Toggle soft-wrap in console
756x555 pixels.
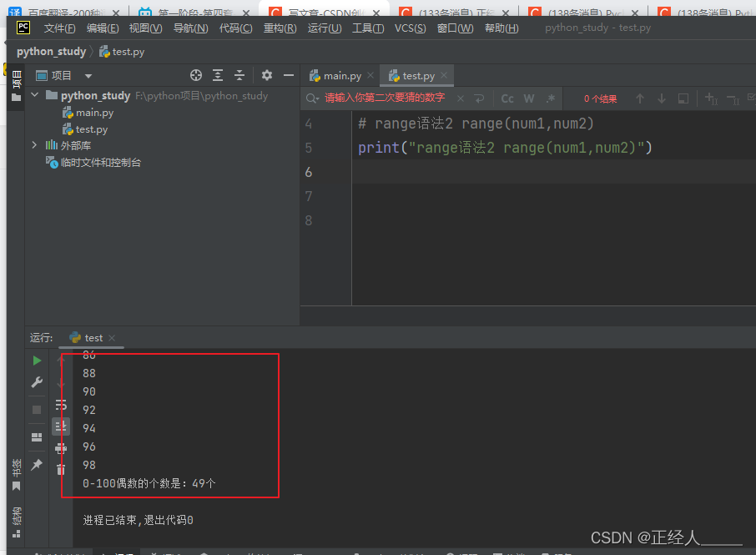(x=61, y=404)
